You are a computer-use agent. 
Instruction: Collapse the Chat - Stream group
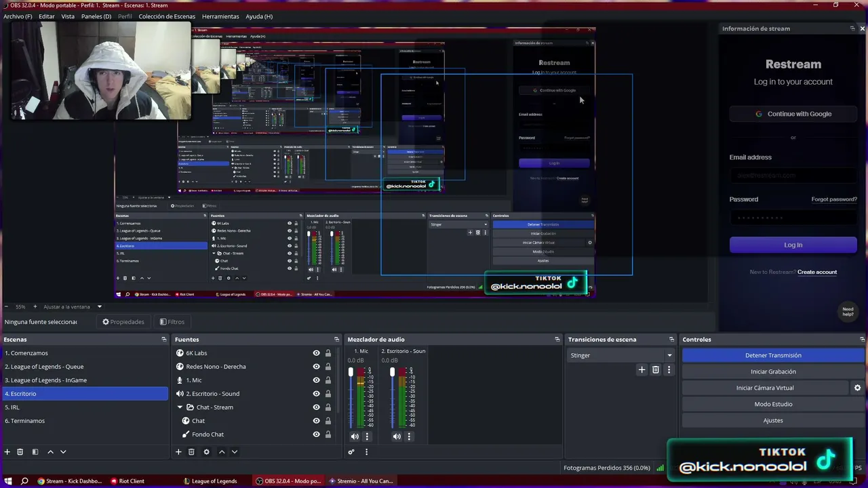coord(180,407)
